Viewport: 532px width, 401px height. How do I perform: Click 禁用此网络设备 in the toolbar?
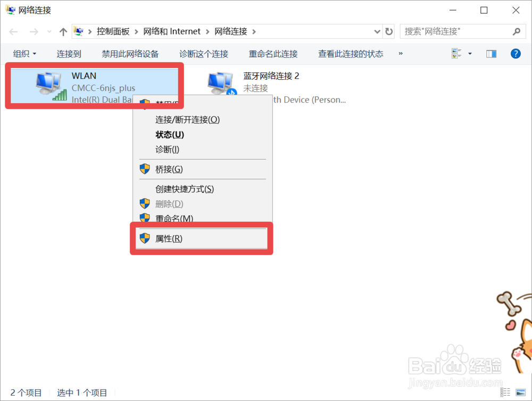click(x=130, y=54)
